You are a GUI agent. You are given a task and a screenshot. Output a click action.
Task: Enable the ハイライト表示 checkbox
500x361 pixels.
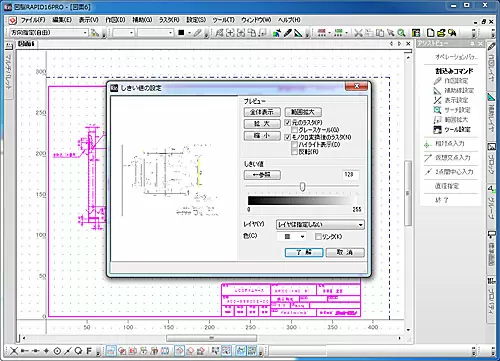pos(294,144)
